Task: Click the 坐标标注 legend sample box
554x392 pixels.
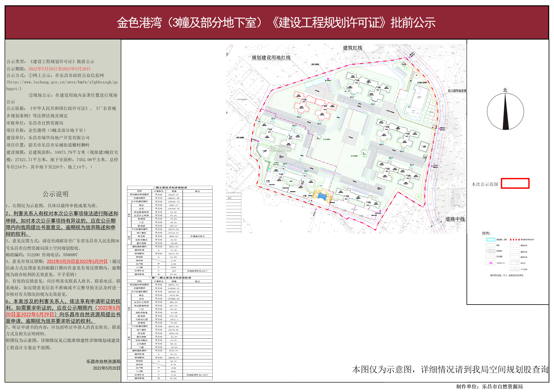Action: 490,251
